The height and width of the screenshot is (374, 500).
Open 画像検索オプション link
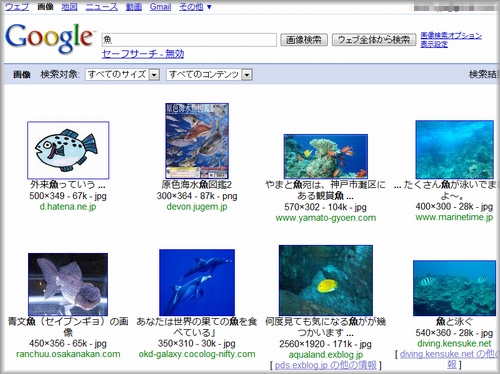click(x=451, y=35)
